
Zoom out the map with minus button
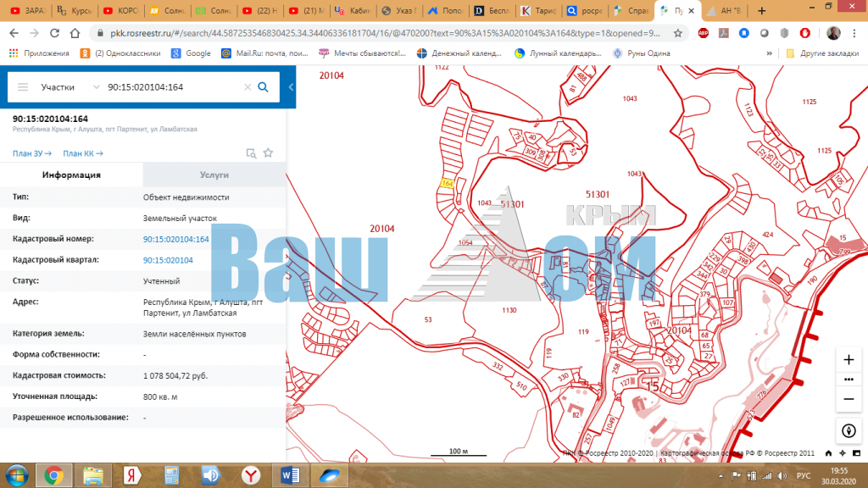point(849,398)
